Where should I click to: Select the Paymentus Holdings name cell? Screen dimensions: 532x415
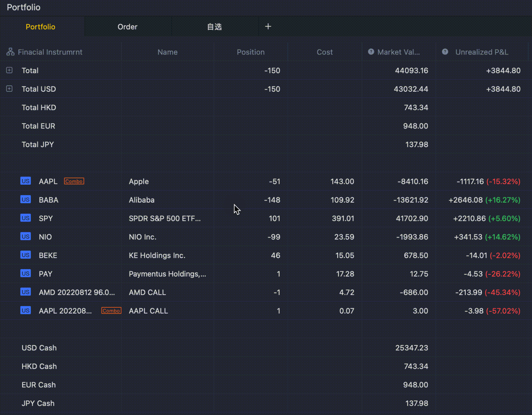(x=167, y=274)
